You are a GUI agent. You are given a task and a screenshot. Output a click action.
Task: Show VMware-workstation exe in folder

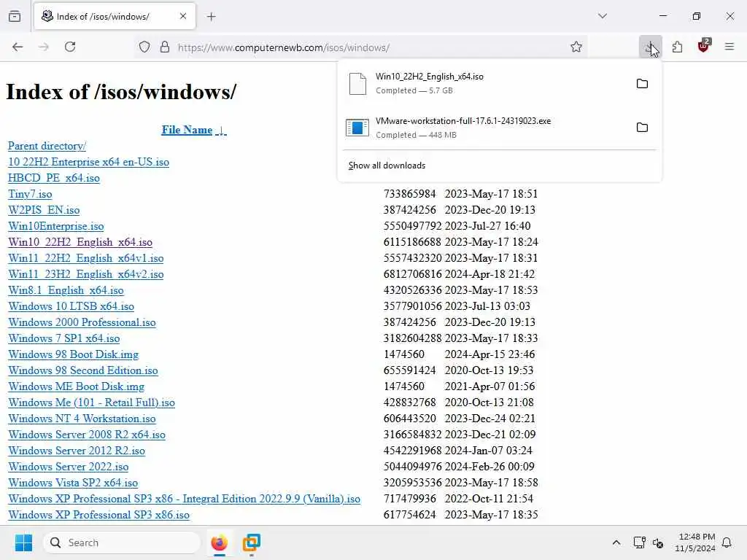pyautogui.click(x=642, y=128)
